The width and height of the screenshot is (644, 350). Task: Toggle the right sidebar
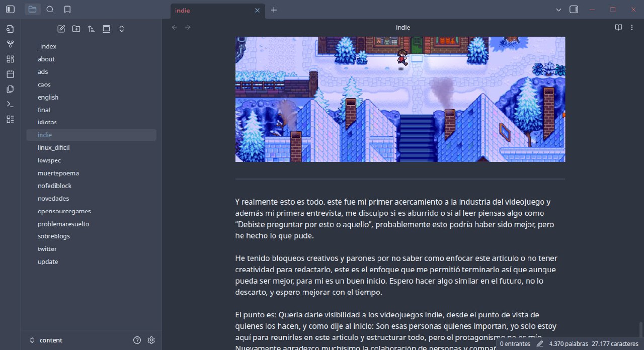[x=574, y=10]
